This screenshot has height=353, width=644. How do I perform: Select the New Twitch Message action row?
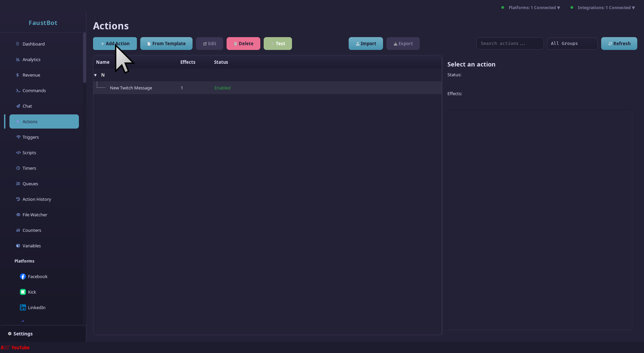[x=131, y=88]
